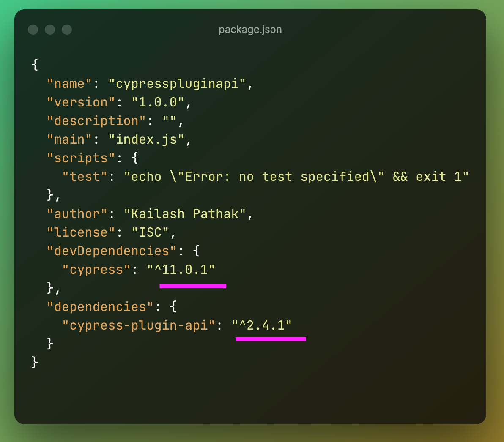Click the "1.0.0" version value

[158, 102]
